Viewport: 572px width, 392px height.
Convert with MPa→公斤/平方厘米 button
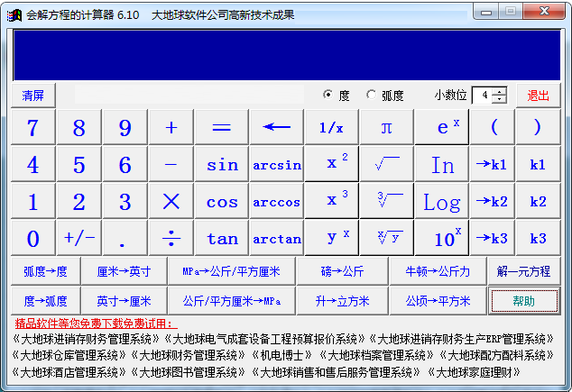[232, 271]
